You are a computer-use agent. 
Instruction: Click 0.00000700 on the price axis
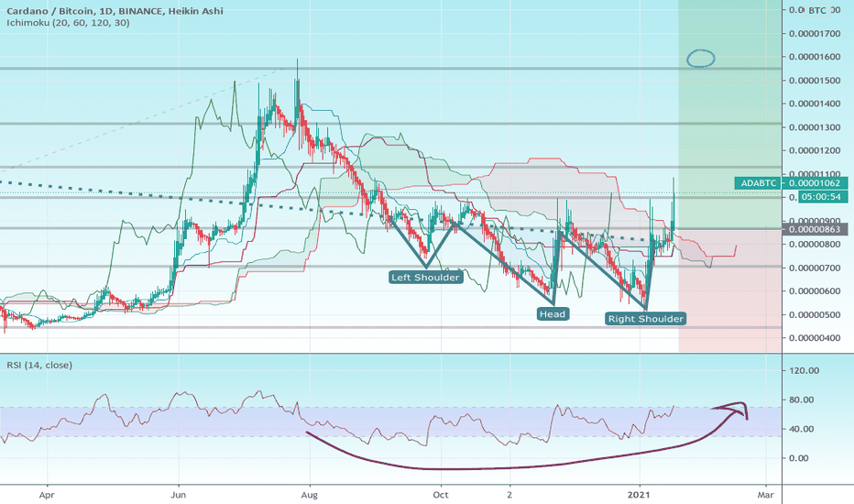(815, 268)
